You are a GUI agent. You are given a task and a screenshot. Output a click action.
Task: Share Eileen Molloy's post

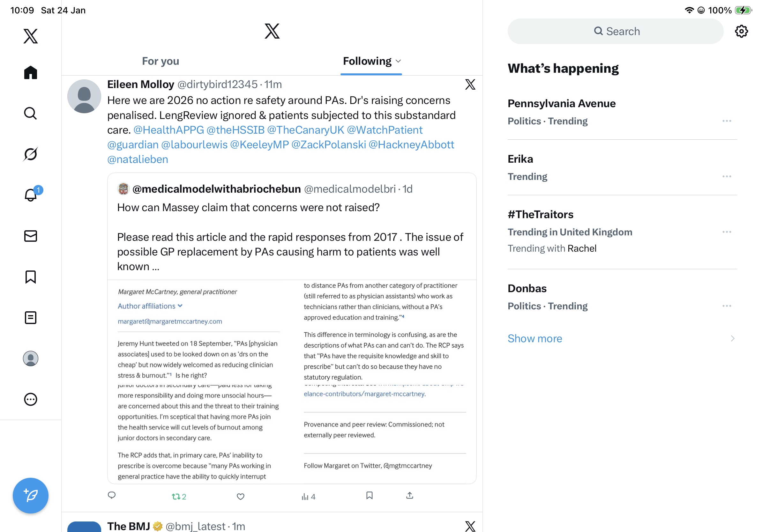click(x=409, y=496)
